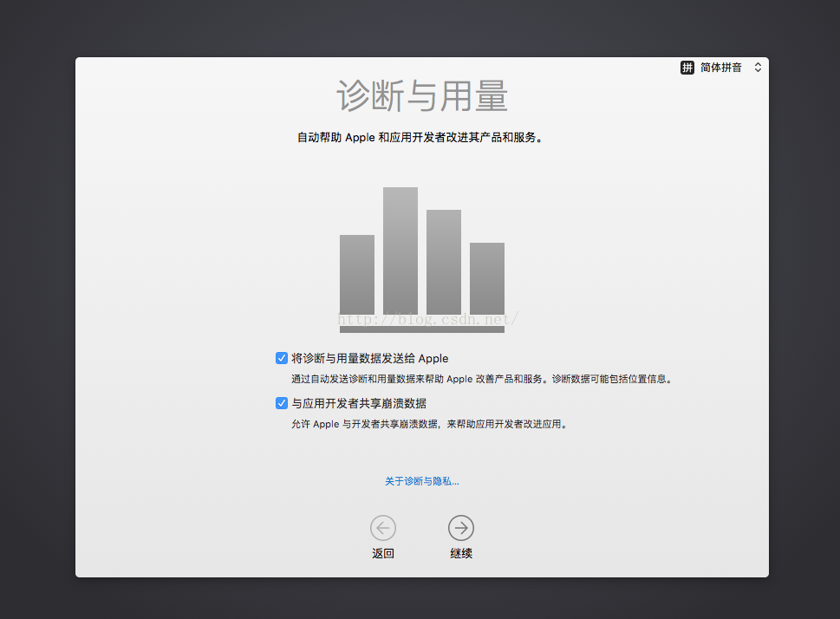Click the 继续 label
The image size is (840, 619).
tap(461, 554)
